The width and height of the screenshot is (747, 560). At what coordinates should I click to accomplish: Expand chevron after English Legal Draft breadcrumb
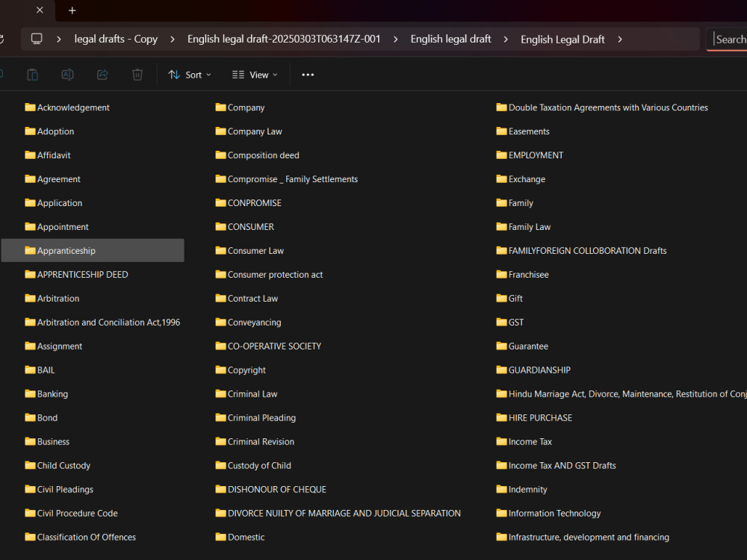(620, 39)
